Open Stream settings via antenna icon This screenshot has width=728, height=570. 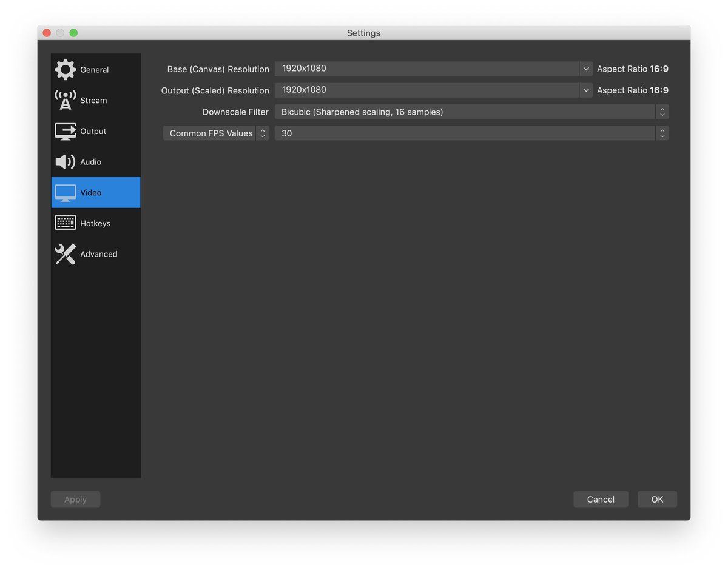66,100
